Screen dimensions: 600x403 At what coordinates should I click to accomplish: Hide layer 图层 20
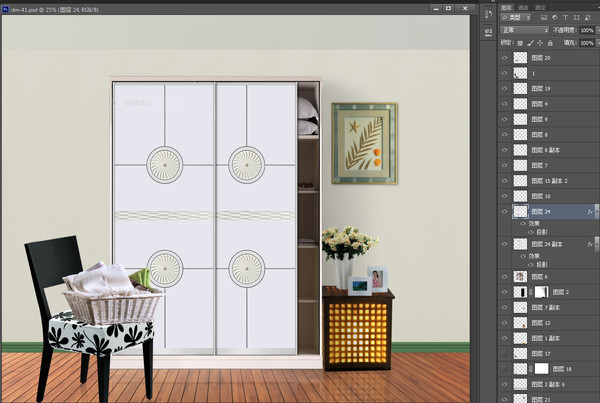[504, 57]
